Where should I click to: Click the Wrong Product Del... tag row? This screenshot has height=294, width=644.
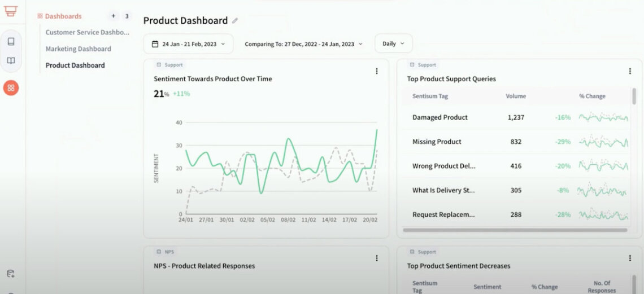pos(516,166)
